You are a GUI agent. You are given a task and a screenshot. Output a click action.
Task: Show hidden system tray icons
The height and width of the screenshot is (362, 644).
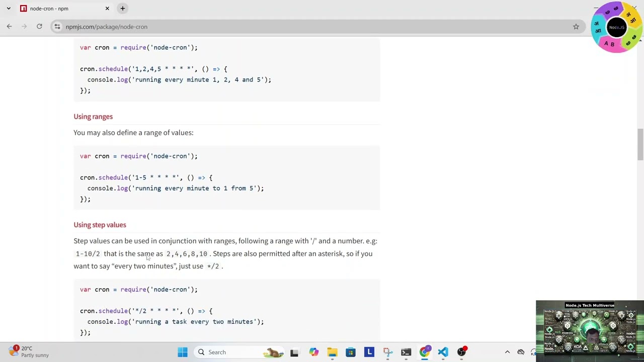507,352
